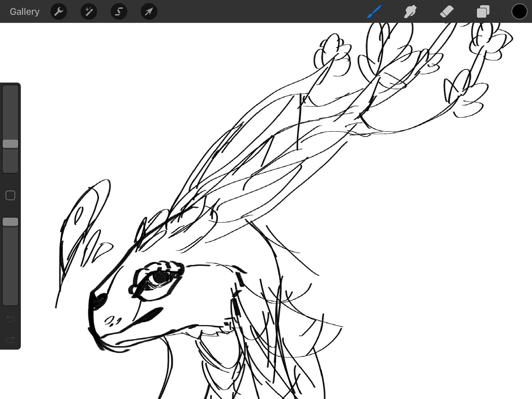Open eraser brush settings
Image resolution: width=532 pixels, height=399 pixels.
[x=447, y=12]
